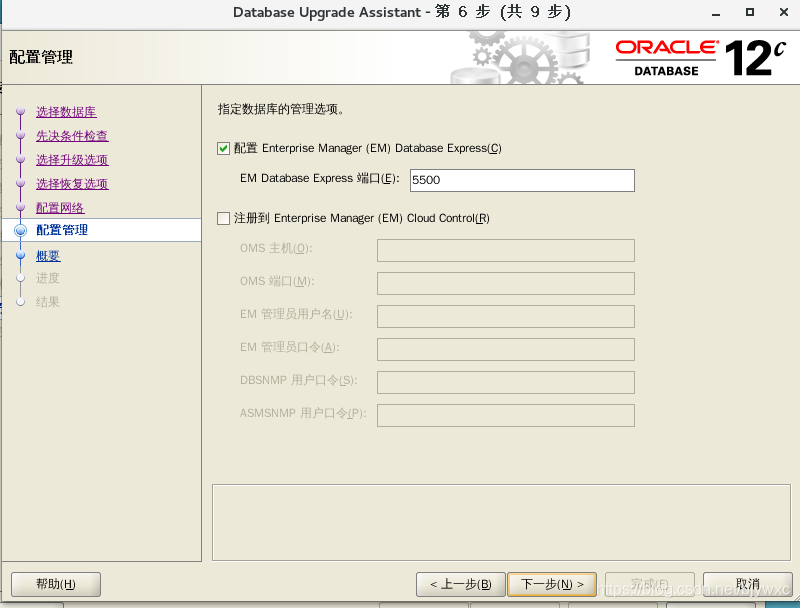Click the 指定数据库的管理选项 instruction text
The image size is (800, 608).
pos(281,109)
